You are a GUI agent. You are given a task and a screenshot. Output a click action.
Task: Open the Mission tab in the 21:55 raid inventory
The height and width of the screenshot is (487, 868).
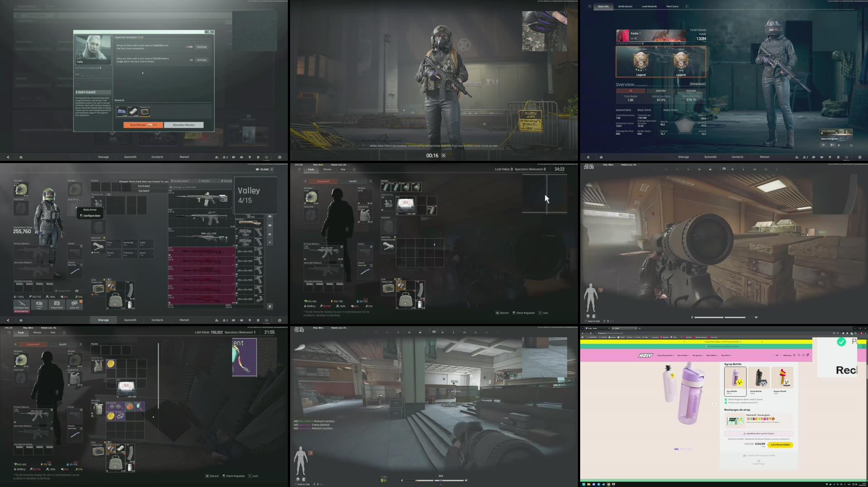(x=37, y=333)
